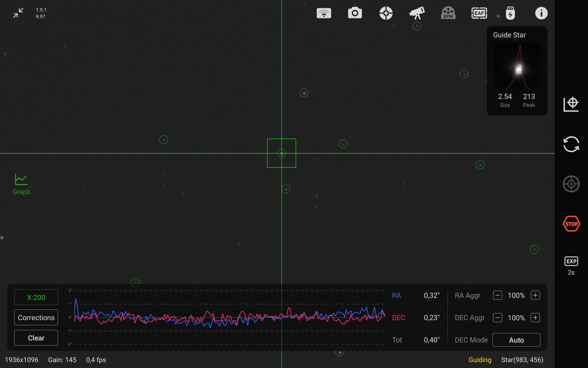
Task: Open the guide camera crosshair settings
Action: point(386,13)
